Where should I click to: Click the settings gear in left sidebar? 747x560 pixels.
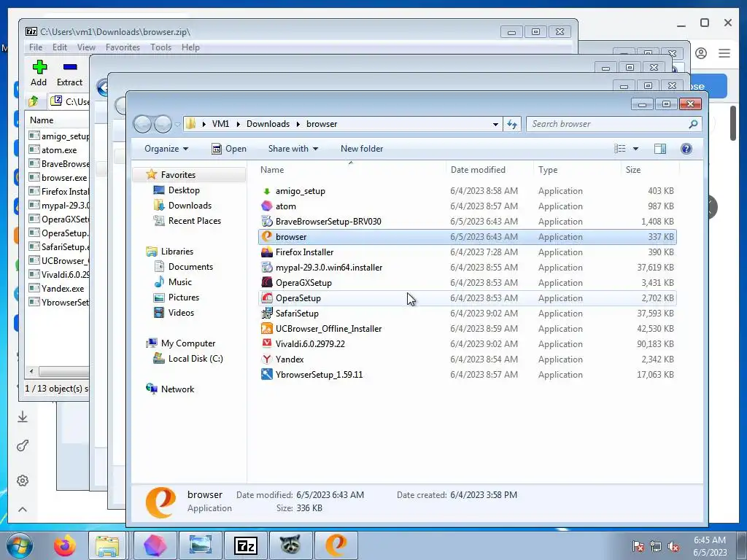point(23,481)
